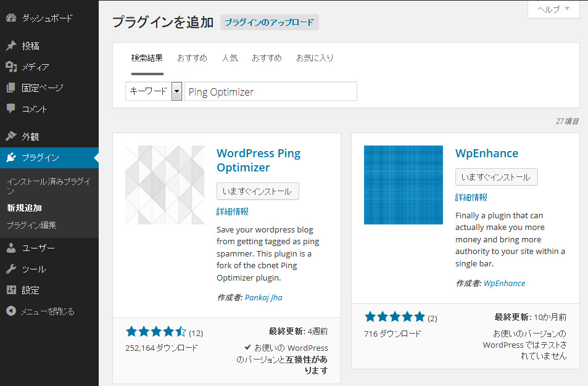Click WpEnhance blue plaid thumbnail
The width and height of the screenshot is (588, 386).
pyautogui.click(x=403, y=185)
